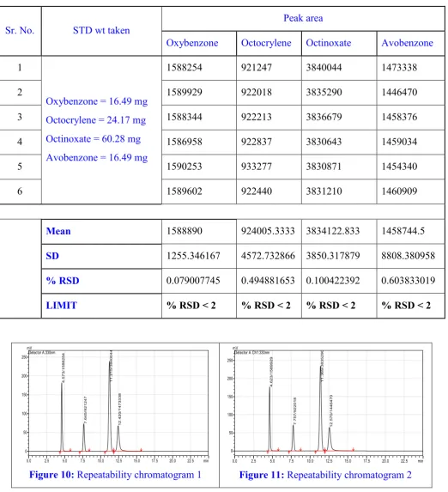Viewport: 448px width, 492px height.
Task: Click '% RSD < 2' limit under Avobenzone
Action: point(406,306)
